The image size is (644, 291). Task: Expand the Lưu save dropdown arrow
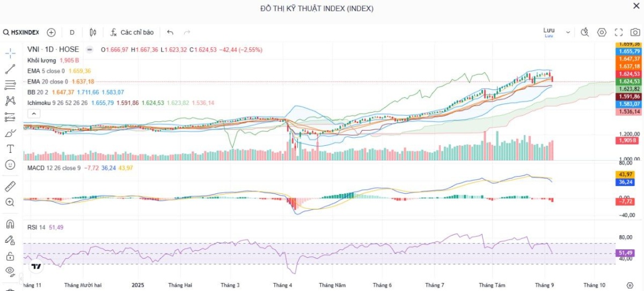coord(568,32)
